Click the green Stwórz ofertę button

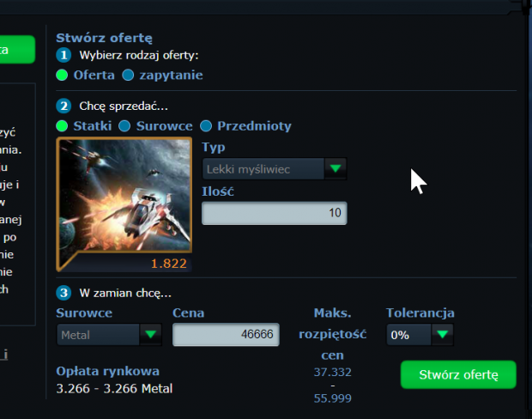click(458, 374)
